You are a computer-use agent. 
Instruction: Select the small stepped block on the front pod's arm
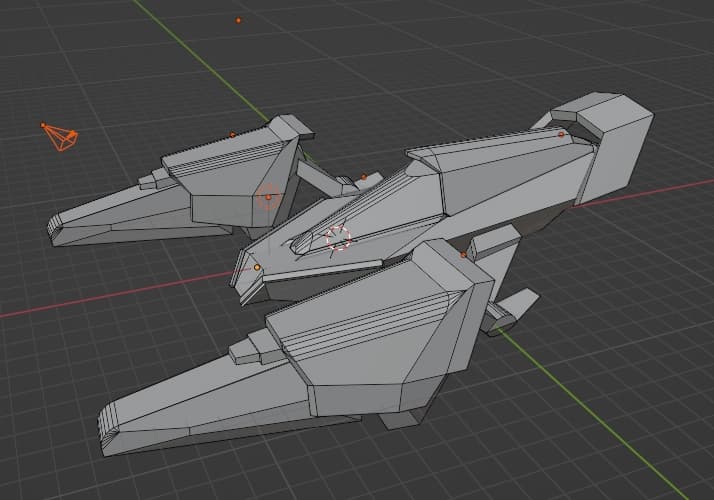251,347
